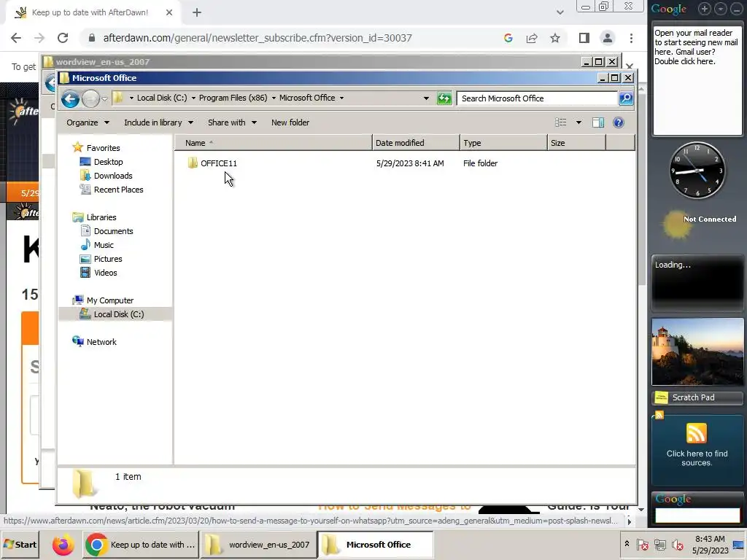This screenshot has width=747, height=560.
Task: Click the add gadget plus icon in sidebar
Action: click(705, 9)
